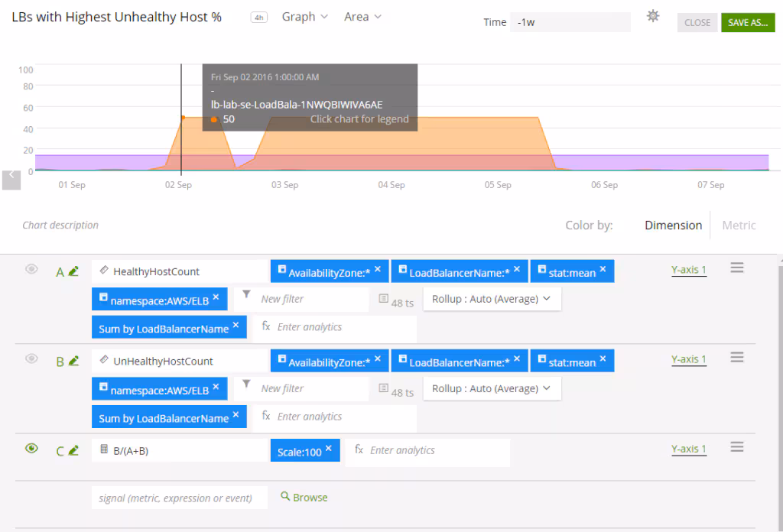
Task: Edit signal A with pencil icon
Action: (73, 271)
